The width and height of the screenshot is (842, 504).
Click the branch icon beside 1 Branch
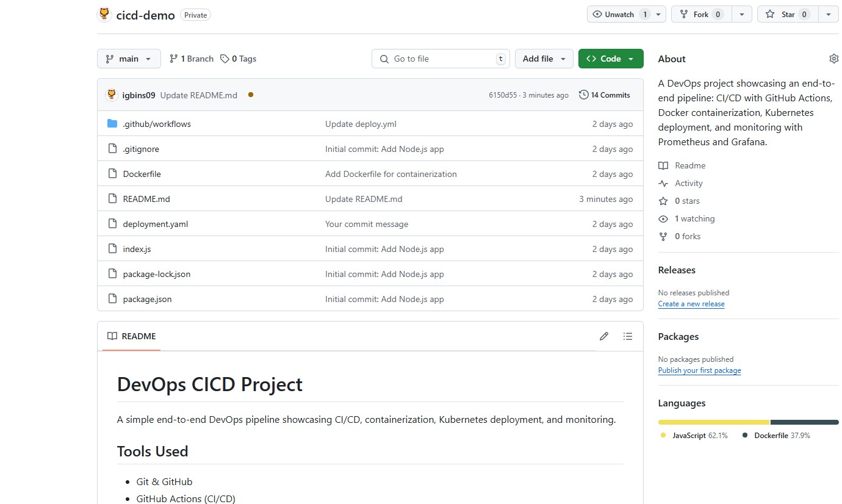[175, 58]
